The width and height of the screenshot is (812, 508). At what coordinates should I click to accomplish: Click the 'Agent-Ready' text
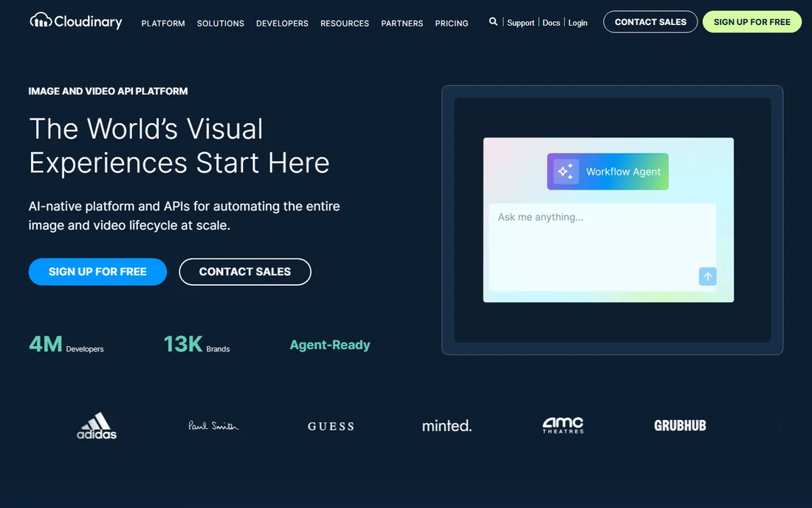click(x=330, y=345)
